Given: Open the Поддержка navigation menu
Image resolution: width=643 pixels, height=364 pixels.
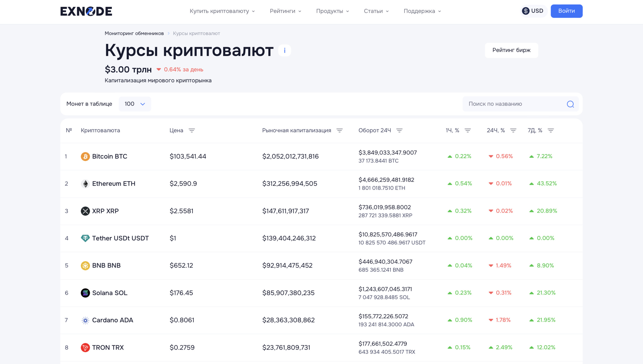Looking at the screenshot, I should pyautogui.click(x=422, y=11).
